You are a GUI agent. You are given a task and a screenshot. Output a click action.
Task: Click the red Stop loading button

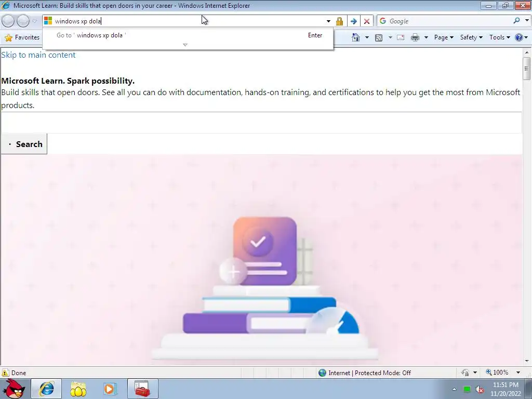pos(367,21)
